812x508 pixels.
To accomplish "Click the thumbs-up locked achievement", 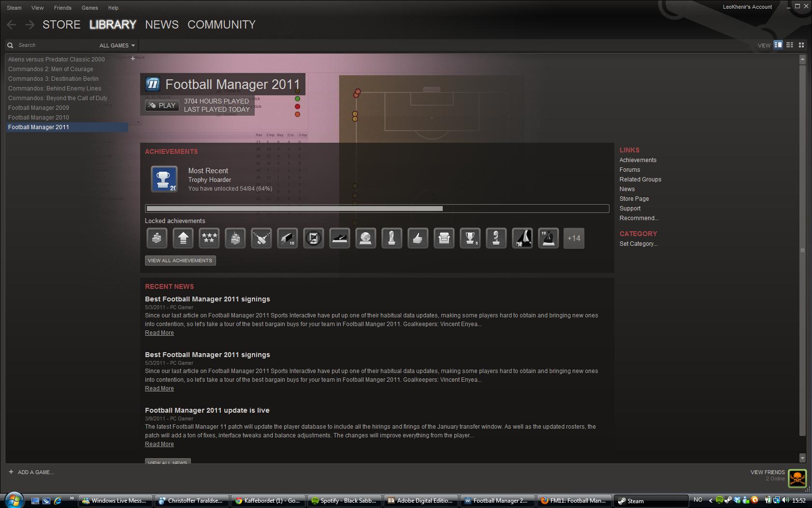I will [418, 238].
